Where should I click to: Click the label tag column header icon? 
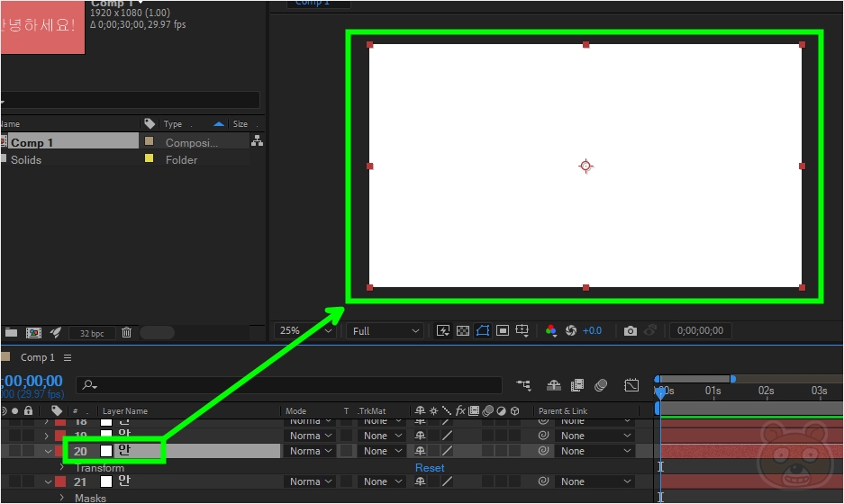[x=57, y=411]
